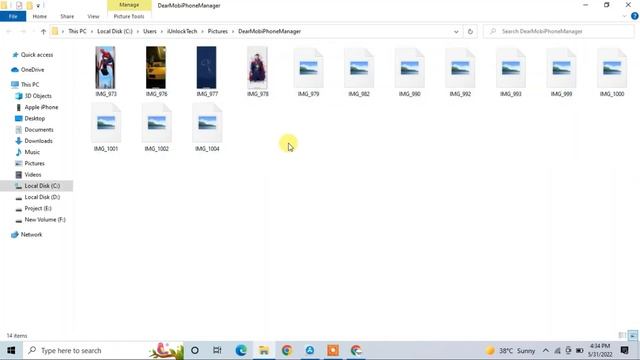The image size is (640, 360).
Task: Open Downloads in sidebar
Action: coord(33,141)
